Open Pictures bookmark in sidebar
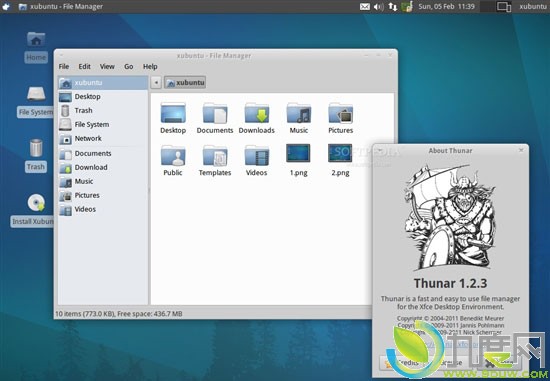Viewport: 550px width, 381px height. 103,195
